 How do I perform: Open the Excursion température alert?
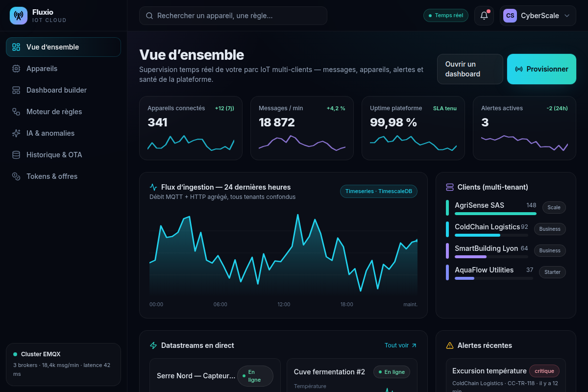click(x=506, y=375)
